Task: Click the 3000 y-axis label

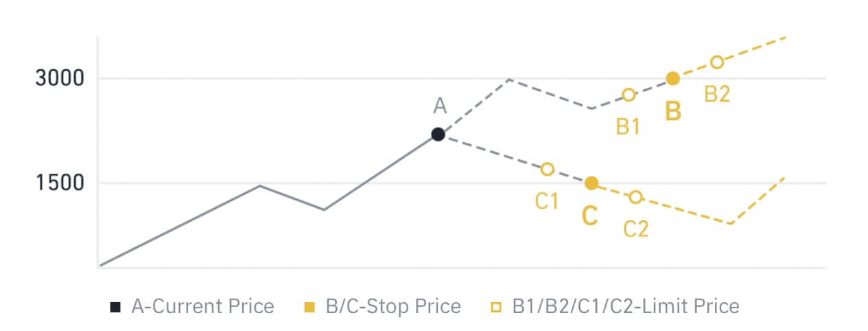Action: click(60, 78)
